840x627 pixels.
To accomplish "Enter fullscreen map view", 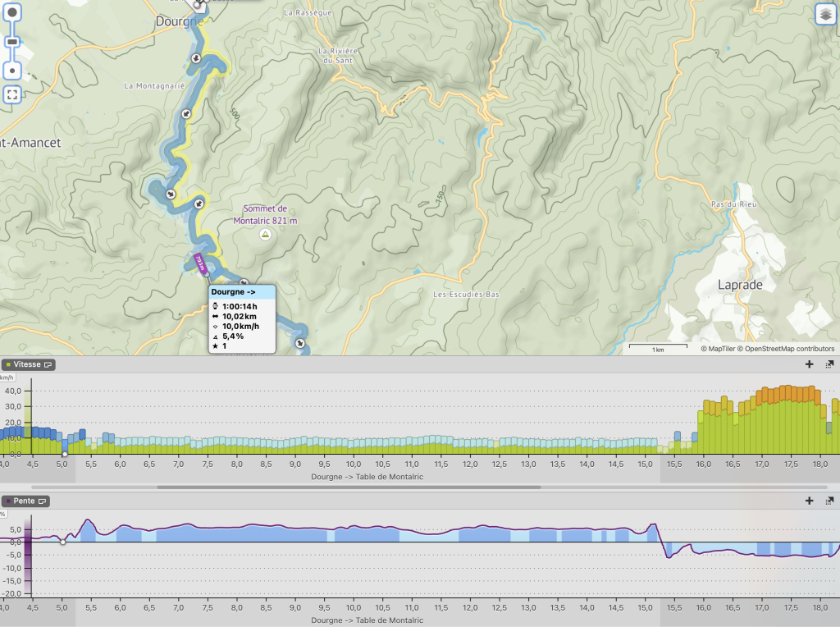I will pos(12,94).
